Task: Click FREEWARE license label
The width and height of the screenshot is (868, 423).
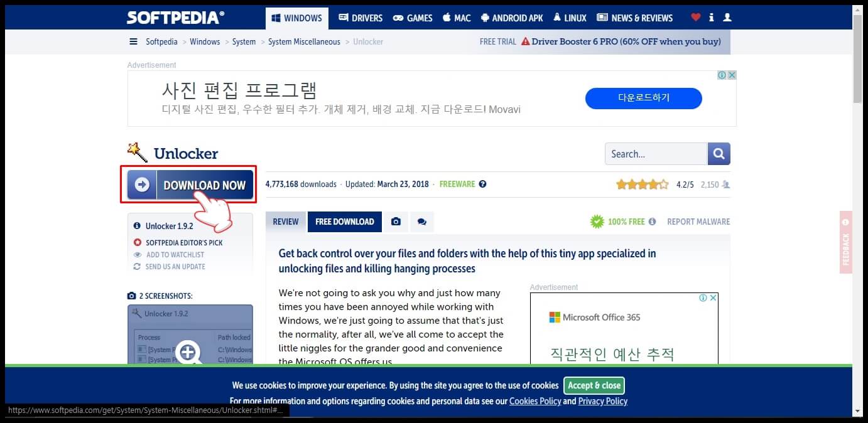Action: (457, 184)
